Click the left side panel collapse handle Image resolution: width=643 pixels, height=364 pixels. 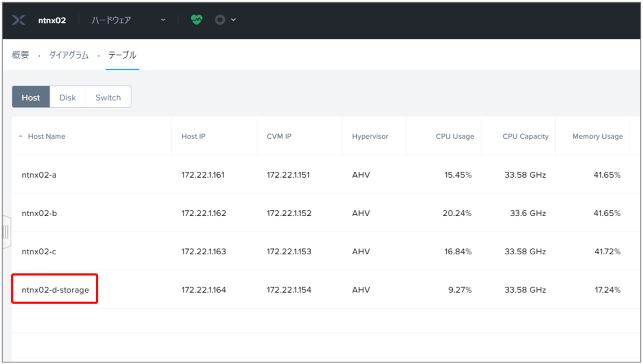(6, 232)
